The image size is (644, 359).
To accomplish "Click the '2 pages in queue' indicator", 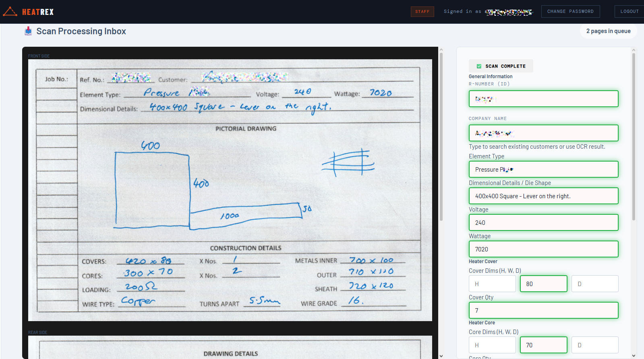I will click(x=608, y=31).
